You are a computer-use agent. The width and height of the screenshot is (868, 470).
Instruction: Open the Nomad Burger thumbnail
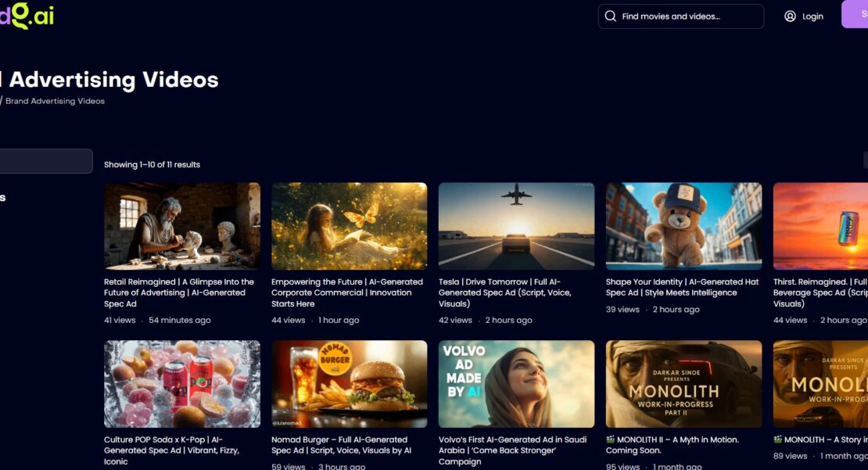(350, 384)
